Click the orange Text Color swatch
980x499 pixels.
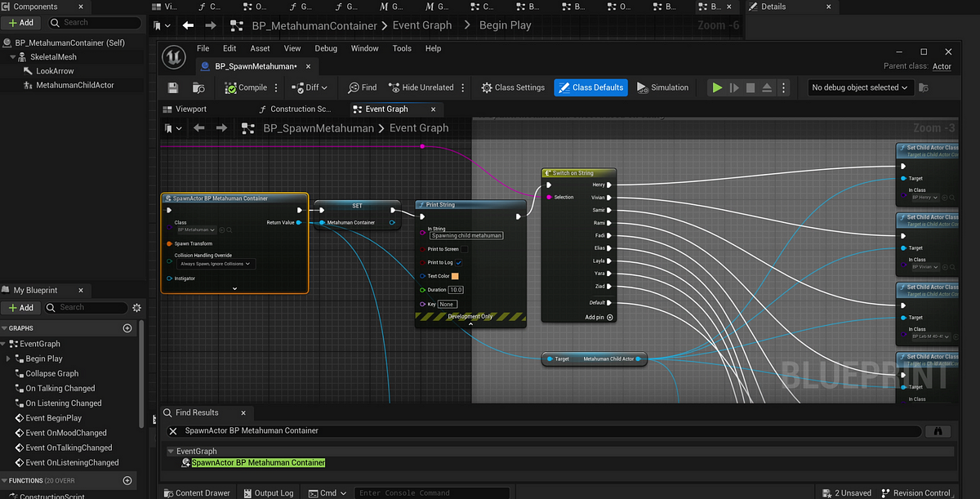click(x=455, y=276)
